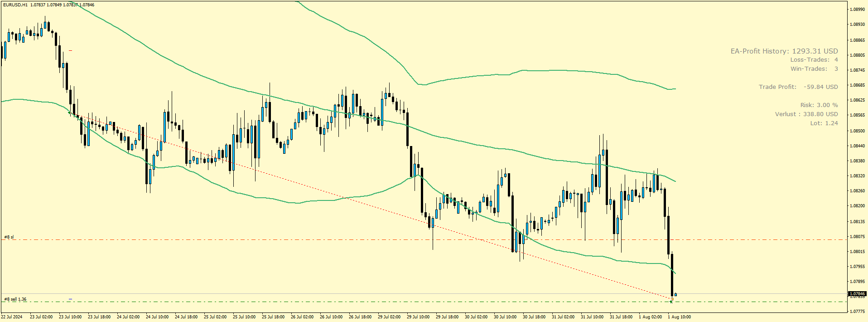Select the latest small blue candle
This screenshot has width=868, height=322.
675,295
